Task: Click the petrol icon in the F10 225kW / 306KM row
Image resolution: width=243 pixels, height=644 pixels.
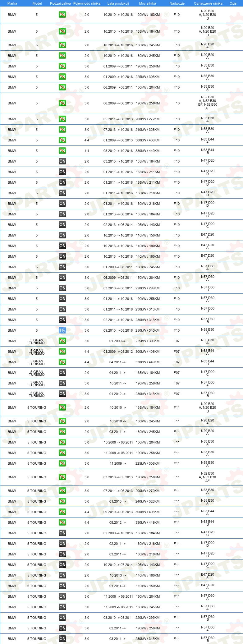Action: [62, 77]
